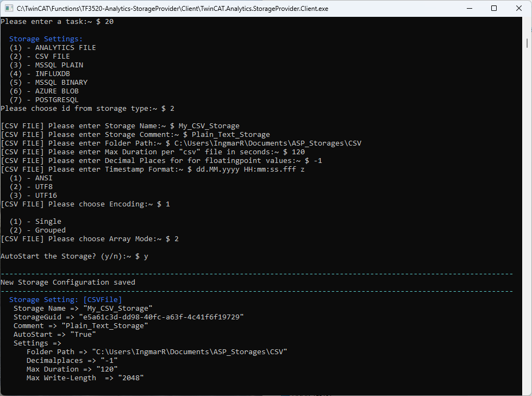
Task: Minimize the StorageProvider client window
Action: tap(468, 9)
